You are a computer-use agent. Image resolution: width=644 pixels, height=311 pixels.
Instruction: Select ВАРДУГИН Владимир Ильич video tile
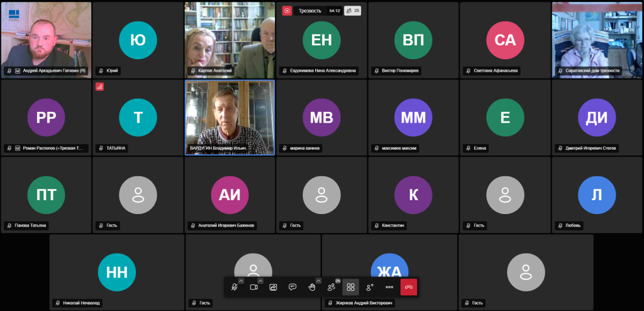(230, 117)
